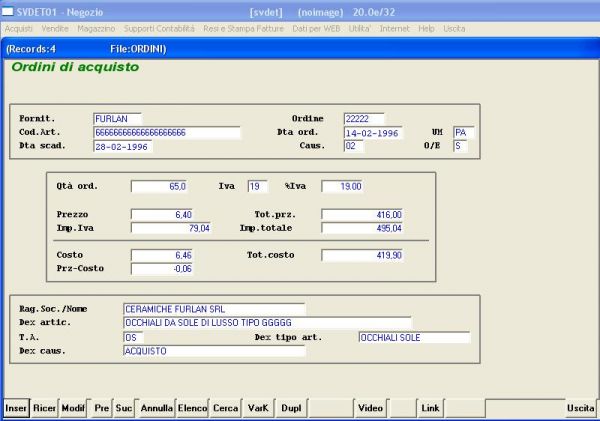Click the '(Records:4' status text
Screen dimensions: 600x421
coord(31,49)
